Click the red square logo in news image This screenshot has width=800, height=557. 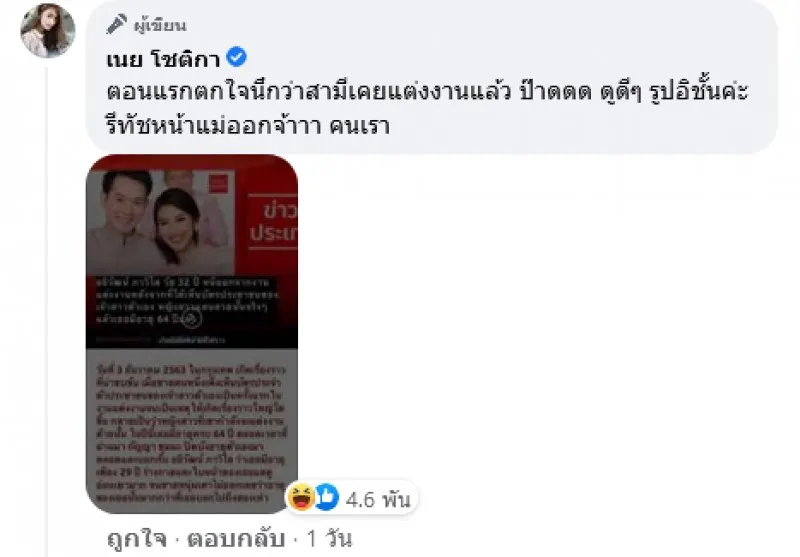[x=218, y=183]
